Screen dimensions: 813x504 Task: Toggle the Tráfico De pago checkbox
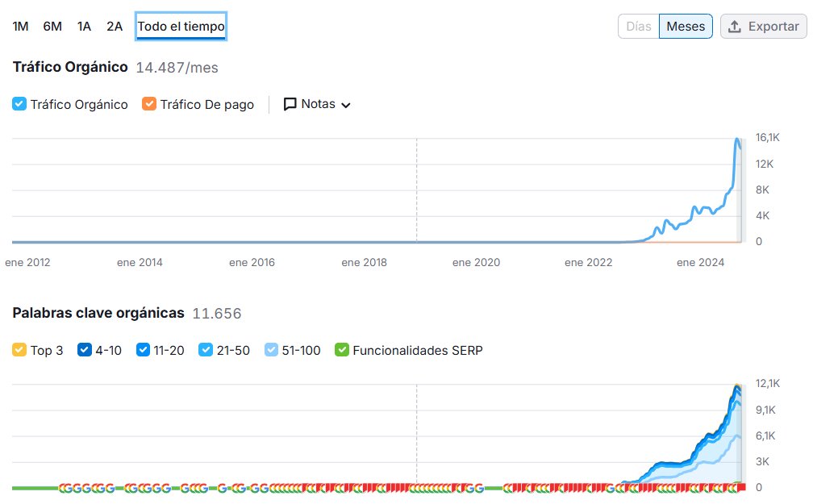click(148, 104)
